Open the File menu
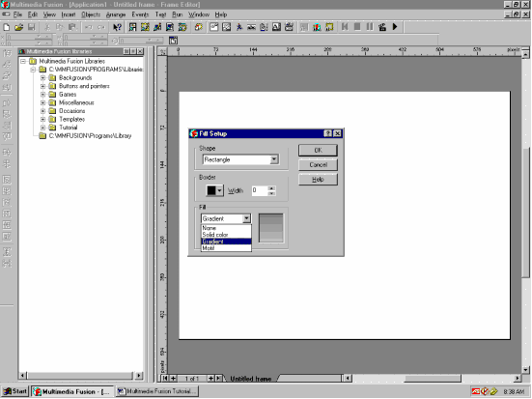This screenshot has height=399, width=532. (x=17, y=14)
